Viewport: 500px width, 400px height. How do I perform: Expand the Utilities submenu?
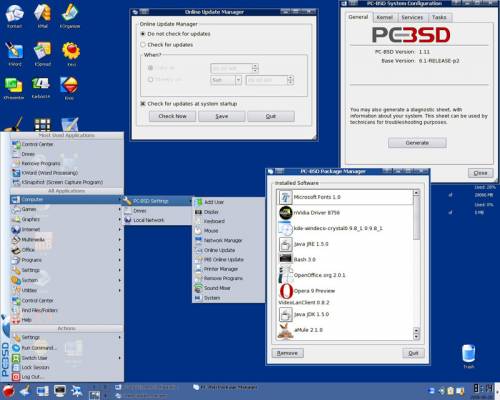click(x=66, y=290)
